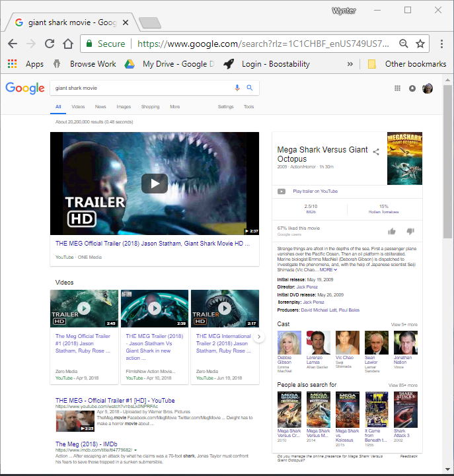Open Chrome's three-dot menu
The width and height of the screenshot is (454, 476).
pyautogui.click(x=441, y=44)
